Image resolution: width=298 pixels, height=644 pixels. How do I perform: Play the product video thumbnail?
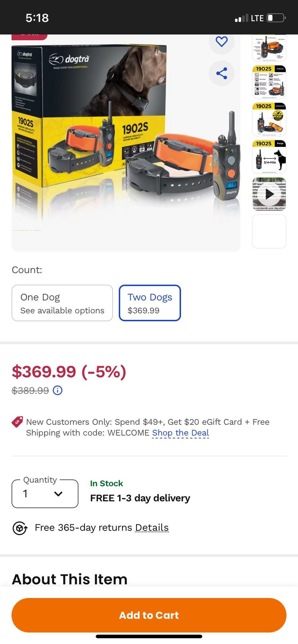coord(269,194)
